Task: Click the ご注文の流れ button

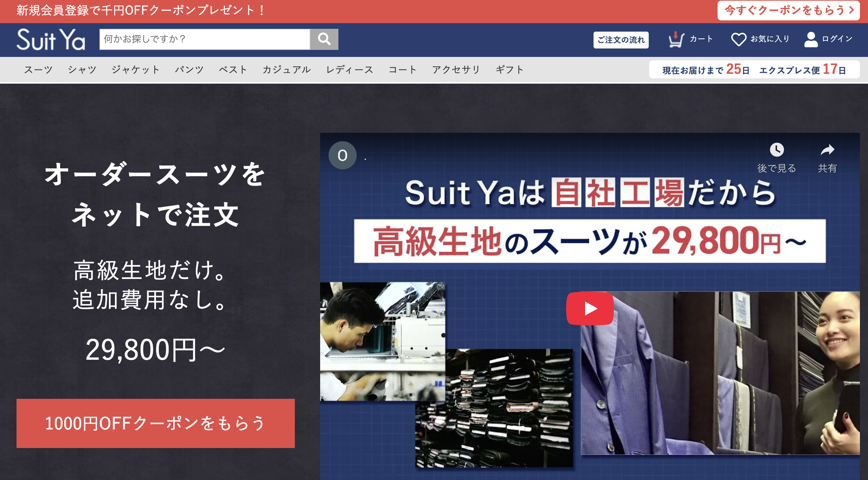Action: (621, 40)
